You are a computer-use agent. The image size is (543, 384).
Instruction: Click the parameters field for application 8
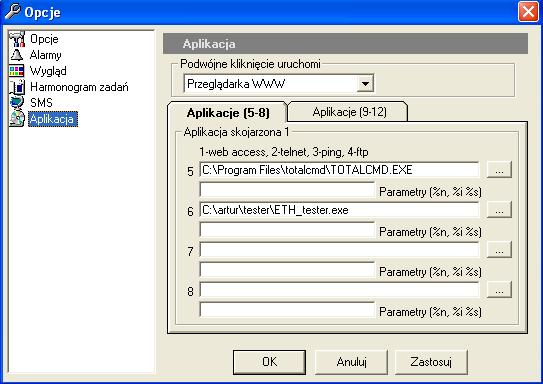287,310
